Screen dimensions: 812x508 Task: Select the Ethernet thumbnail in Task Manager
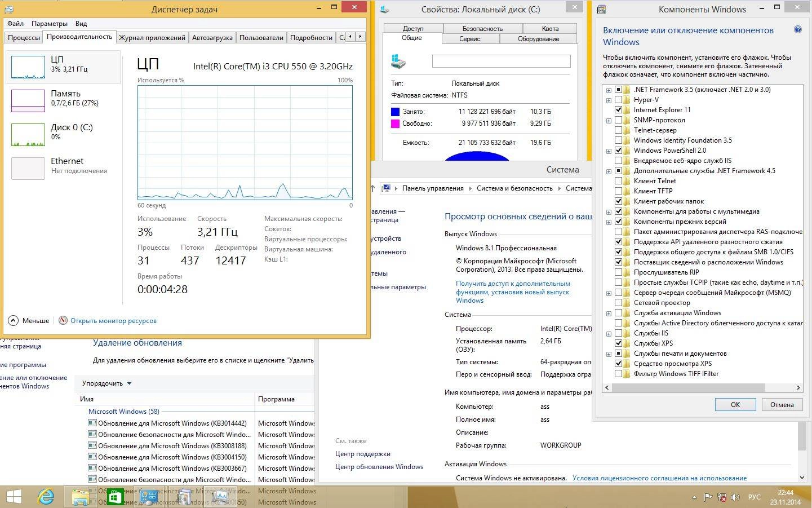(28, 169)
